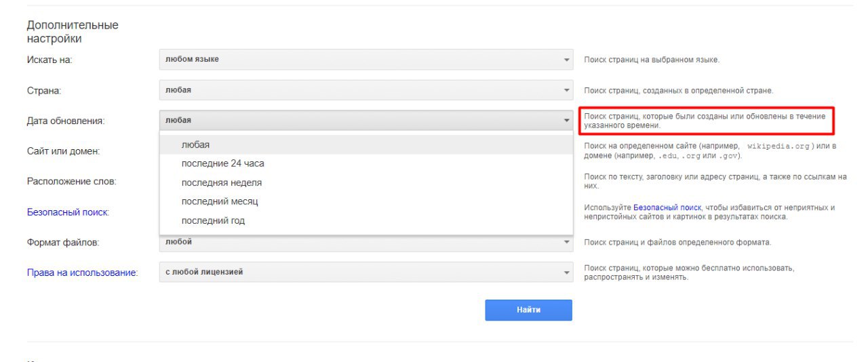Collapse the "Дата обновления" dropdown

click(366, 121)
